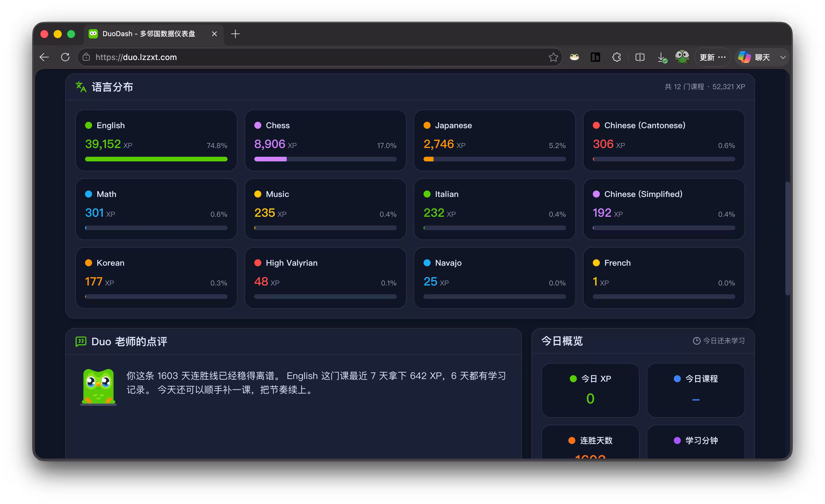This screenshot has height=504, width=825.
Task: Open the Downloads icon
Action: coord(662,58)
